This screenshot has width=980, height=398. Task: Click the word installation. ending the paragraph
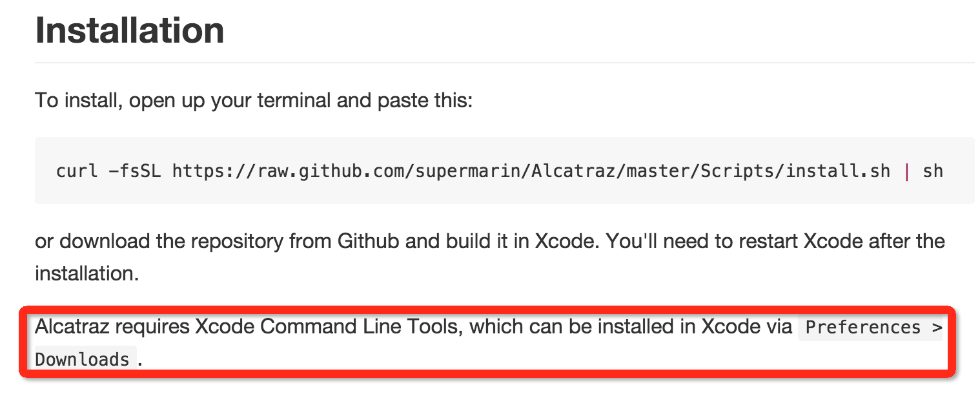[x=87, y=273]
